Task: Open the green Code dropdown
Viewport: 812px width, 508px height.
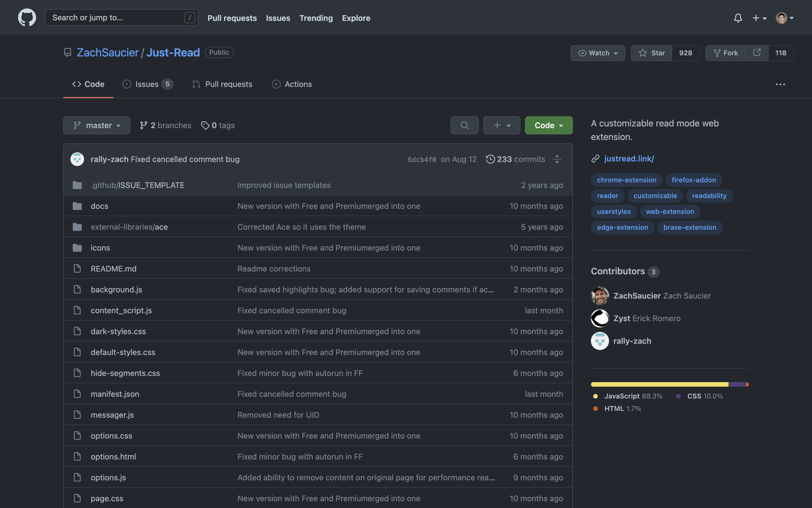Action: (549, 125)
